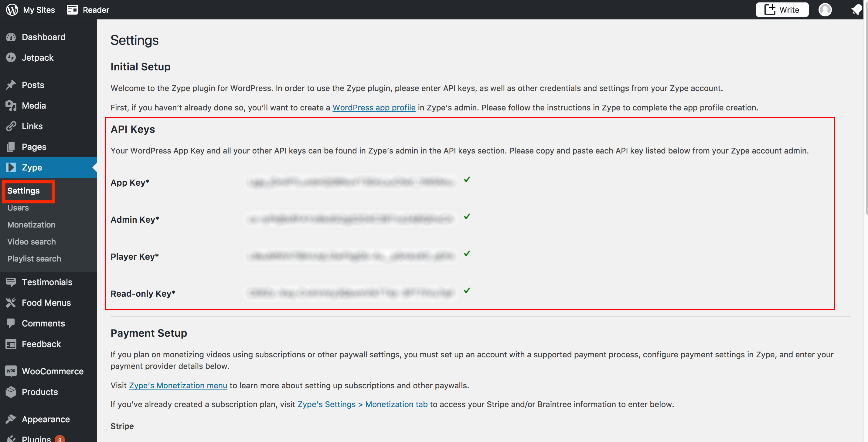Click the Links chain icon
868x442 pixels.
click(11, 126)
